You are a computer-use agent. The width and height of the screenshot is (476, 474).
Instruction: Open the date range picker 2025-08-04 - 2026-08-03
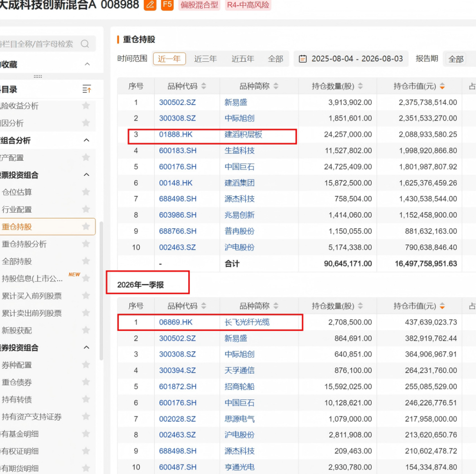click(351, 58)
